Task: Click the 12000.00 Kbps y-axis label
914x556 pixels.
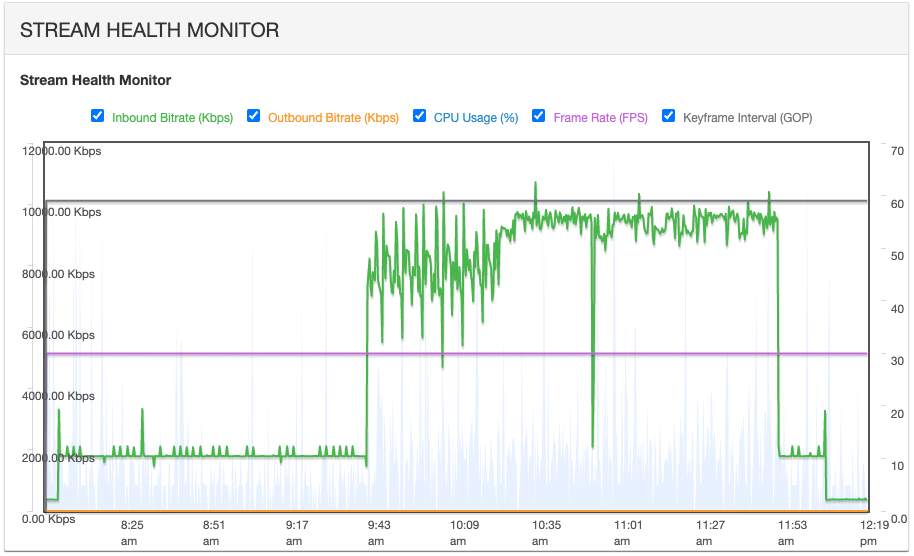Action: pyautogui.click(x=61, y=151)
